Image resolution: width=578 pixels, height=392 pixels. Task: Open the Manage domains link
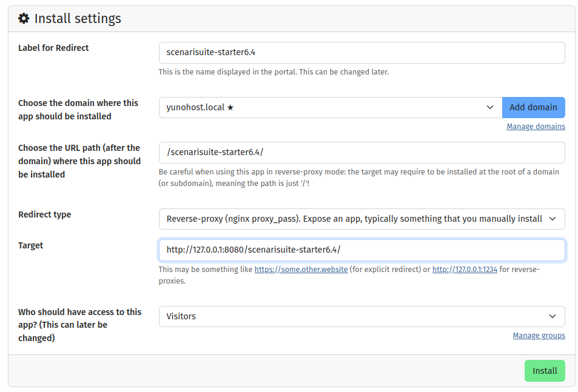pyautogui.click(x=536, y=127)
